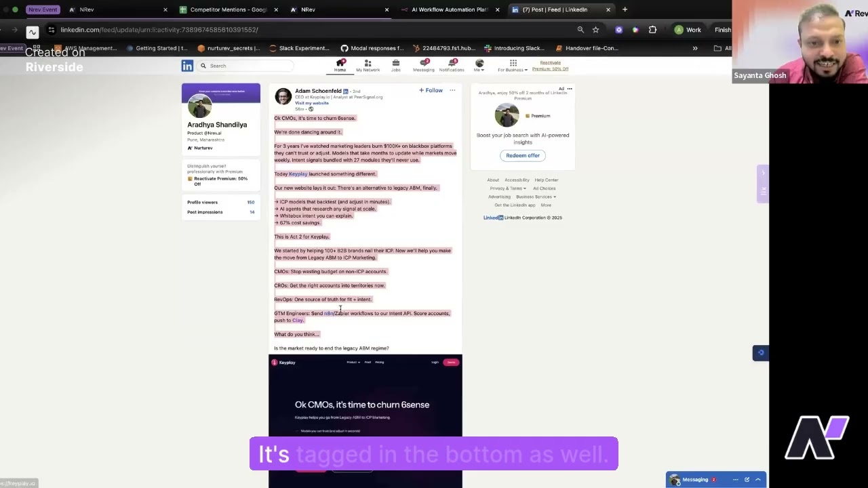868x488 pixels.
Task: Click Ad Choices footer link
Action: pyautogui.click(x=544, y=188)
